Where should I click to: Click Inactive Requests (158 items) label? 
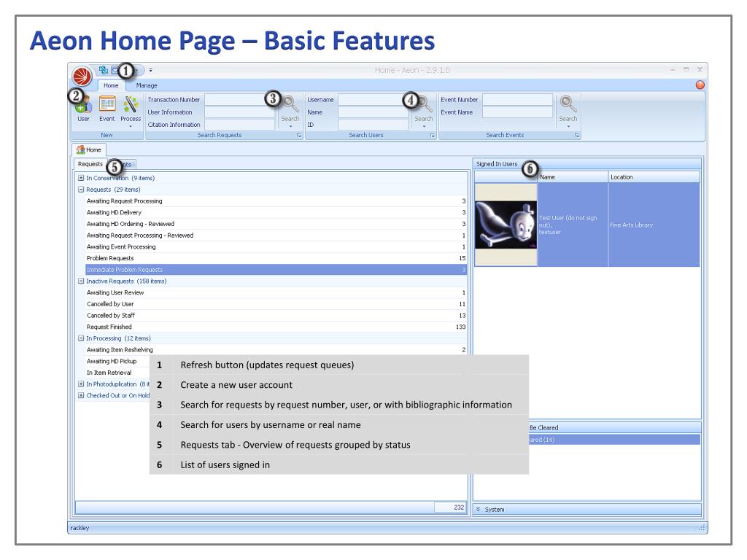(x=126, y=281)
